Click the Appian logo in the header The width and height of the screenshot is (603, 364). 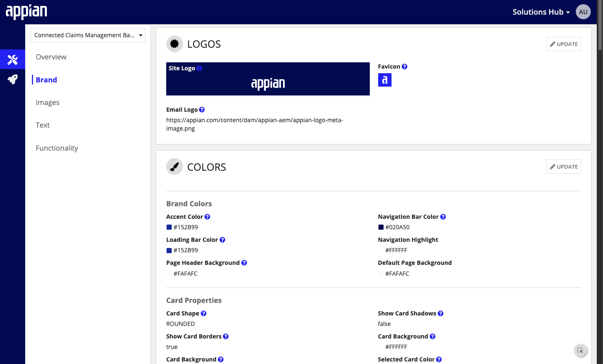coord(26,12)
